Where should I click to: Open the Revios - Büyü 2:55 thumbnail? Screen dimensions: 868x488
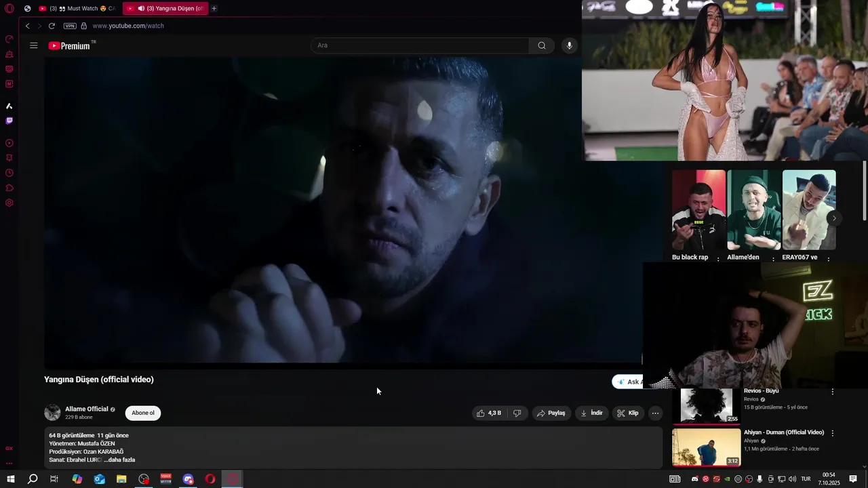tap(707, 405)
